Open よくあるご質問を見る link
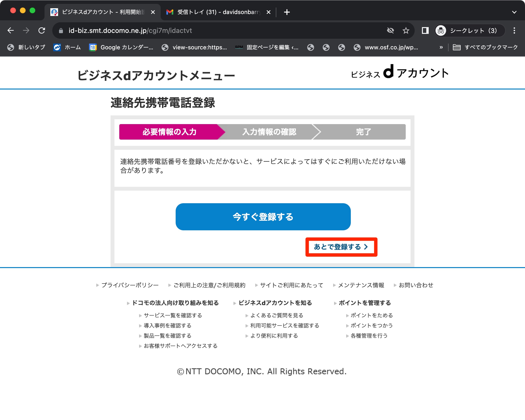Viewport: 525px width, 420px height. (x=277, y=315)
